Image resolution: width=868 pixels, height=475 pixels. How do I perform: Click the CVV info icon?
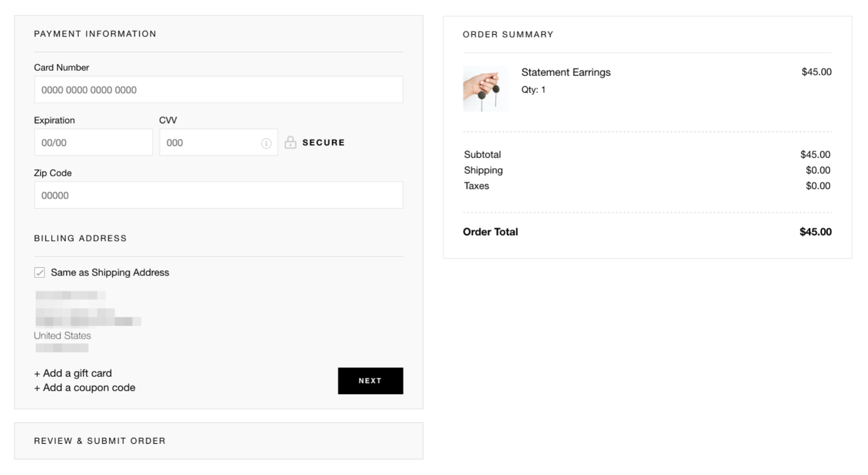266,142
